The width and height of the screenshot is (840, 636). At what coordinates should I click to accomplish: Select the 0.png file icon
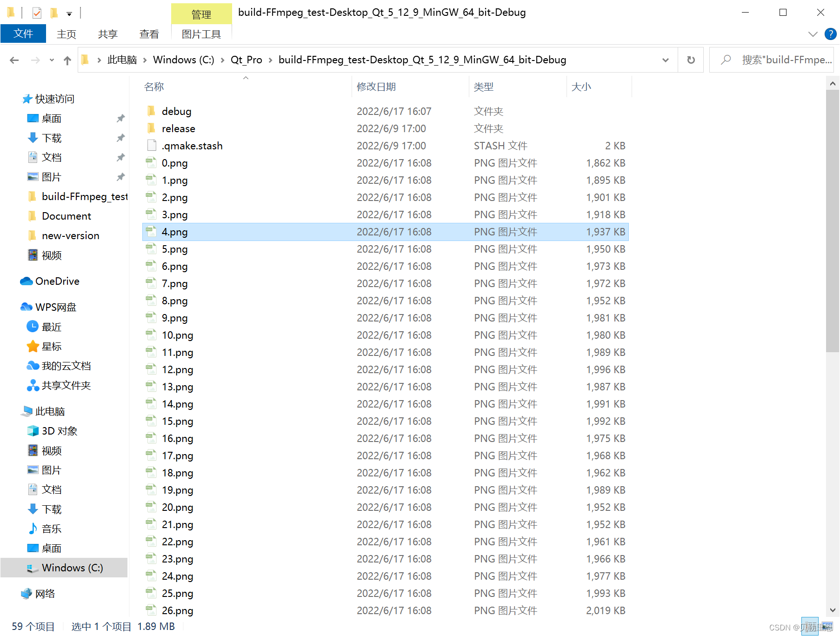[151, 162]
